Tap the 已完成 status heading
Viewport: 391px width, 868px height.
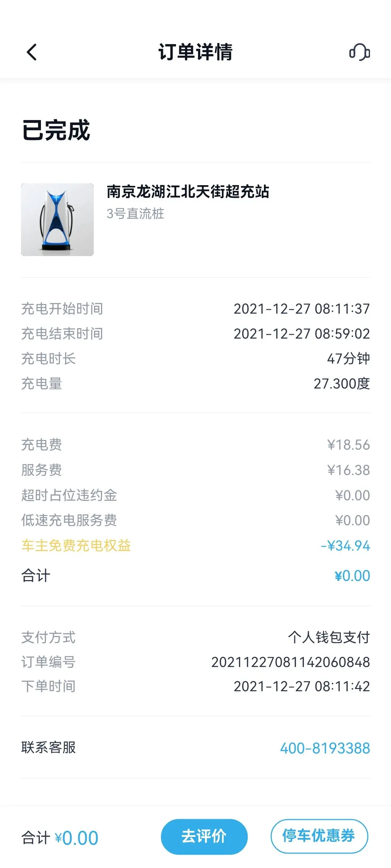[56, 130]
